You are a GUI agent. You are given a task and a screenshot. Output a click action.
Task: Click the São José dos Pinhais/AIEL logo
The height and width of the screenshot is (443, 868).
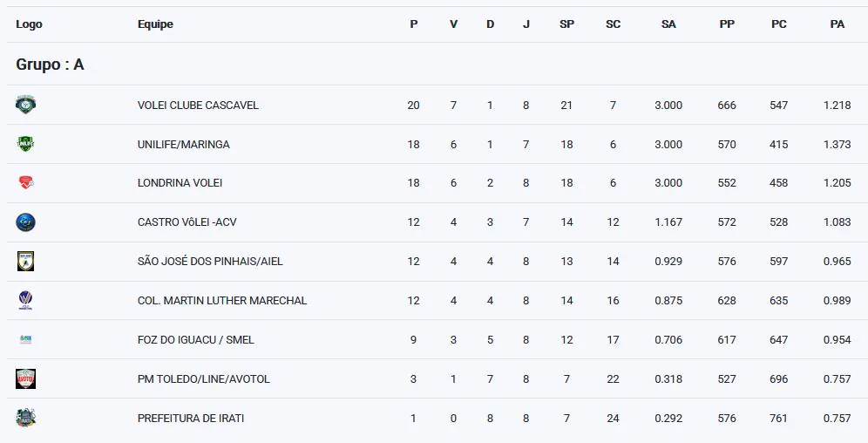click(25, 261)
